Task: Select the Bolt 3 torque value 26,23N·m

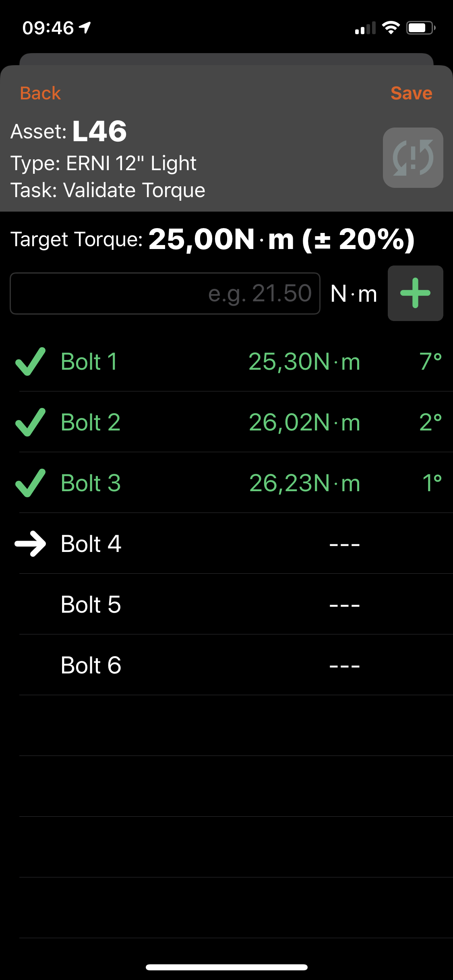Action: click(x=304, y=483)
